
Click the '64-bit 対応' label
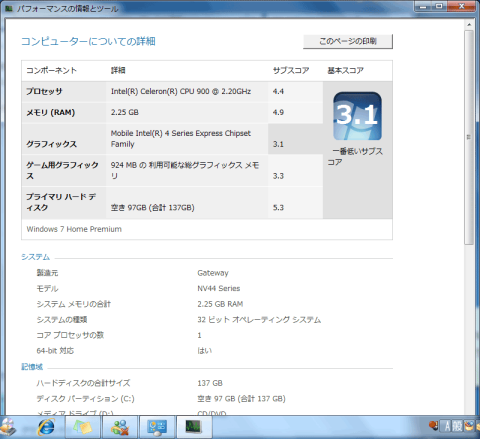pyautogui.click(x=55, y=350)
